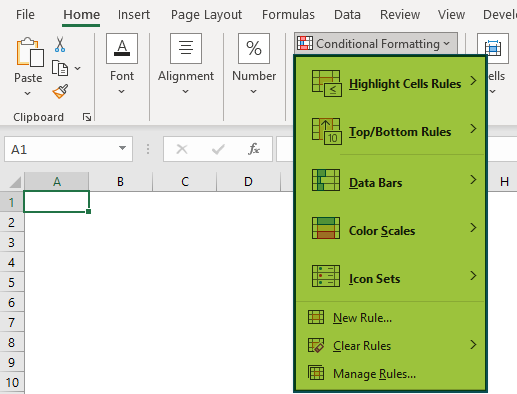Click the Conditional Formatting icon

[x=305, y=43]
